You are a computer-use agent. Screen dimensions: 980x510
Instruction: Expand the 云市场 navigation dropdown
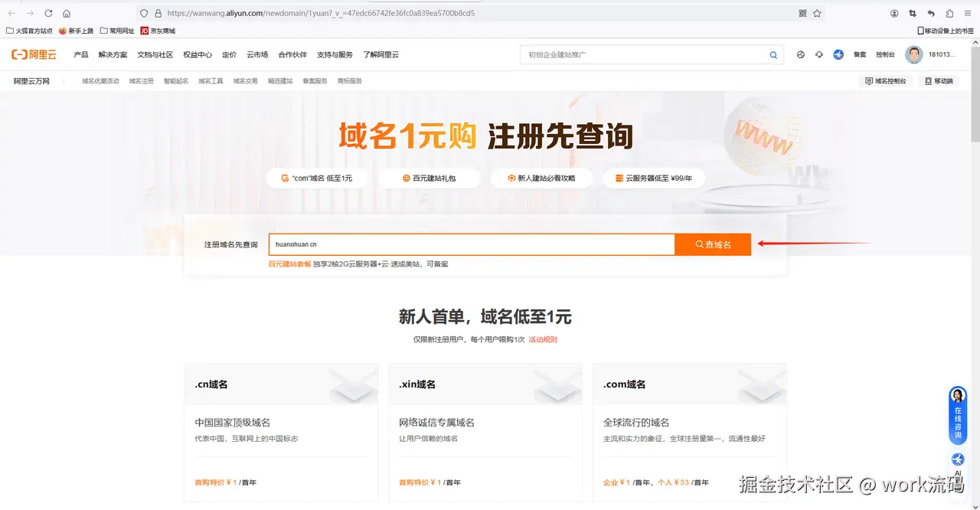pyautogui.click(x=258, y=54)
